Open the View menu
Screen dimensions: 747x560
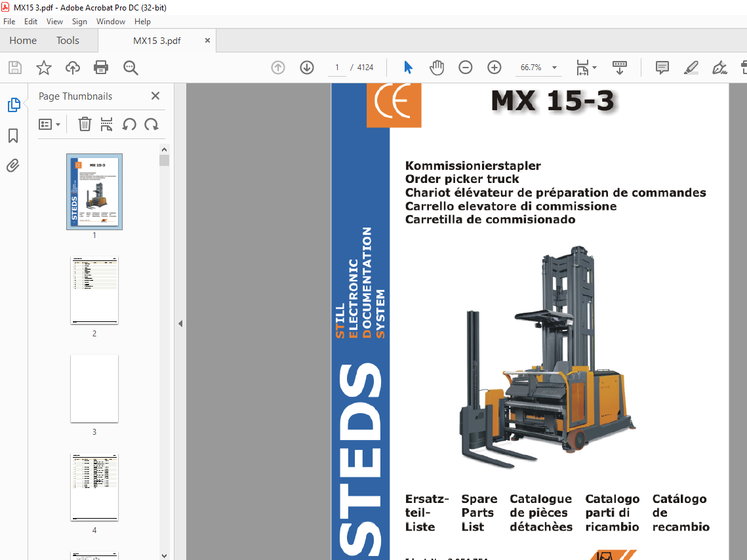click(54, 22)
